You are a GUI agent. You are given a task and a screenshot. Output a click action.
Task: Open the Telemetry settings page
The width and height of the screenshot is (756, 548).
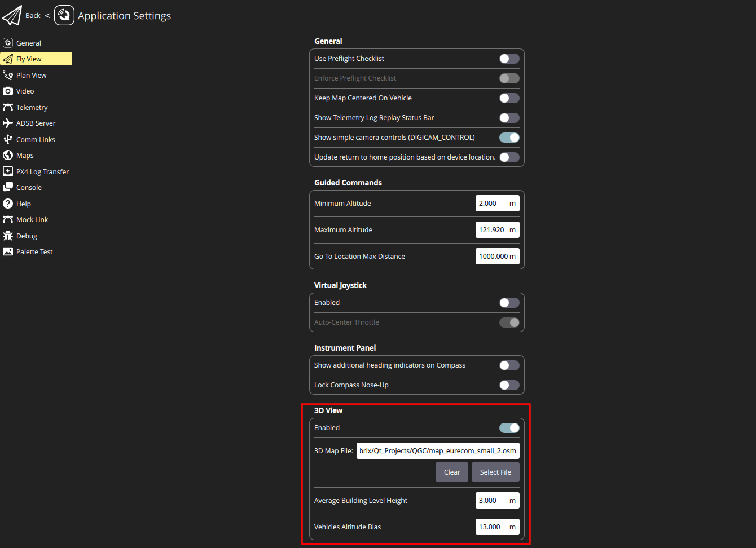pos(32,107)
